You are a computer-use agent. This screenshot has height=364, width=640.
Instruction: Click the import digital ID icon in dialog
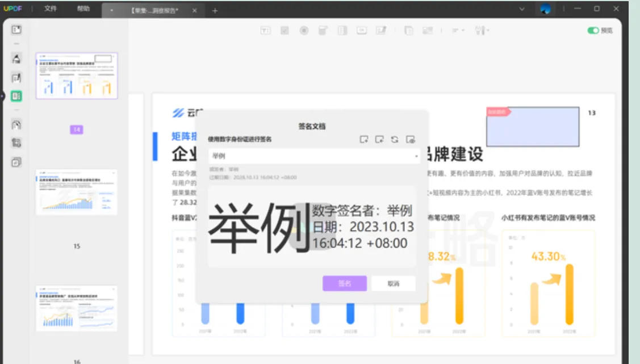coord(379,140)
